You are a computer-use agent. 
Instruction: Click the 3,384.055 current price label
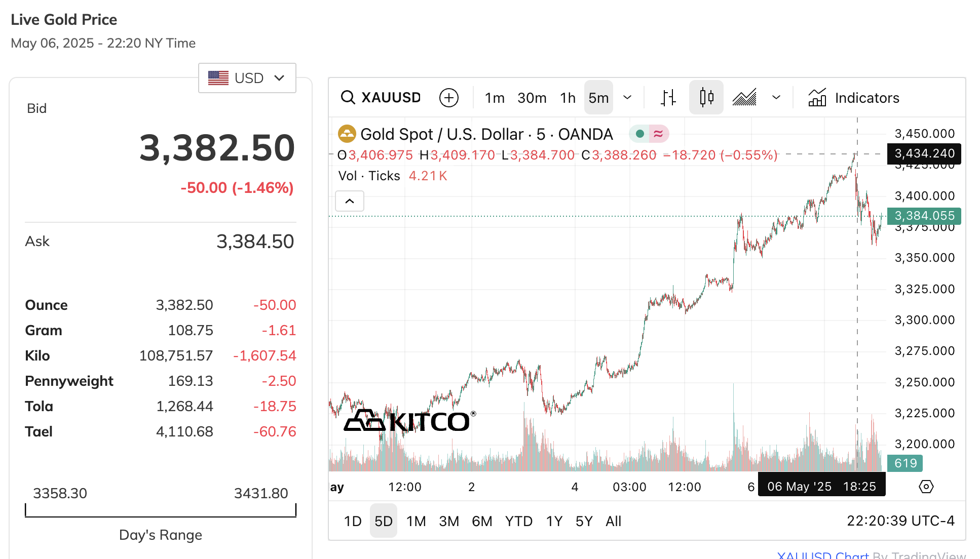point(924,216)
